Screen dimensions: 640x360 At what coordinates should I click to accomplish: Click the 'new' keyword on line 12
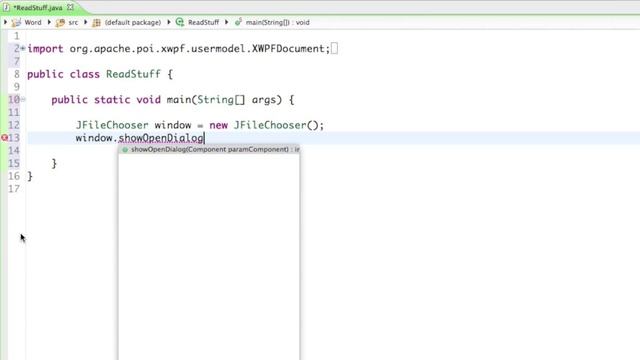click(x=218, y=125)
